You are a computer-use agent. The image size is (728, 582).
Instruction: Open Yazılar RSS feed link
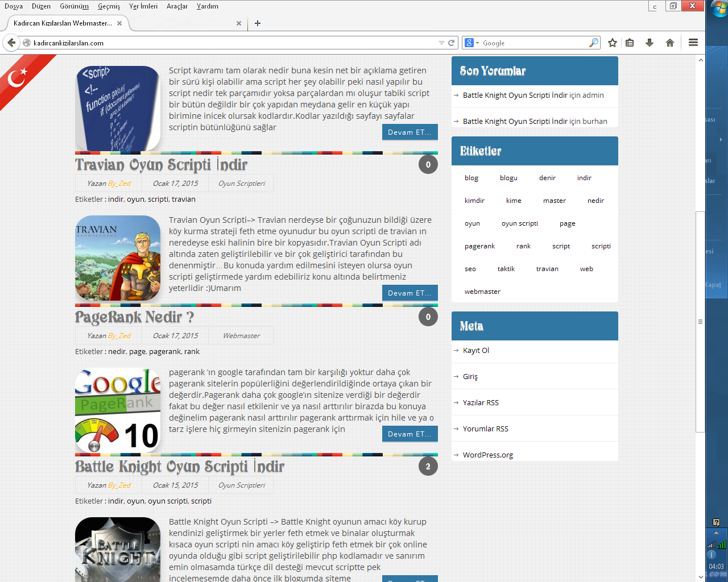(x=481, y=403)
